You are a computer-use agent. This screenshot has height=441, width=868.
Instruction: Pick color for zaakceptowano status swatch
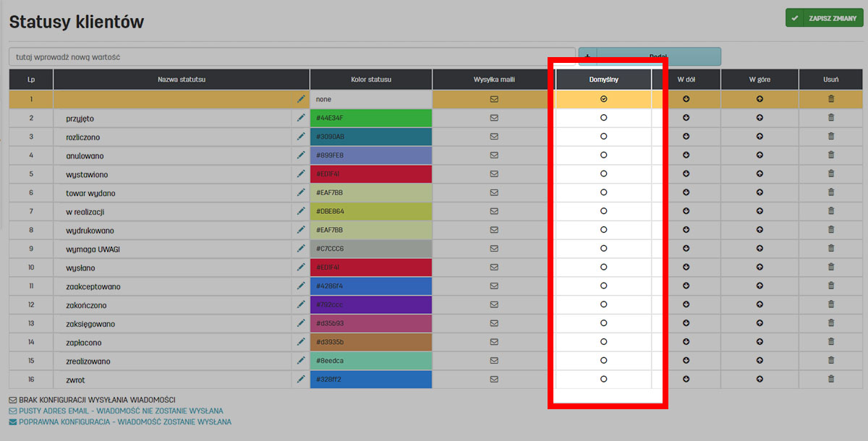(x=370, y=286)
